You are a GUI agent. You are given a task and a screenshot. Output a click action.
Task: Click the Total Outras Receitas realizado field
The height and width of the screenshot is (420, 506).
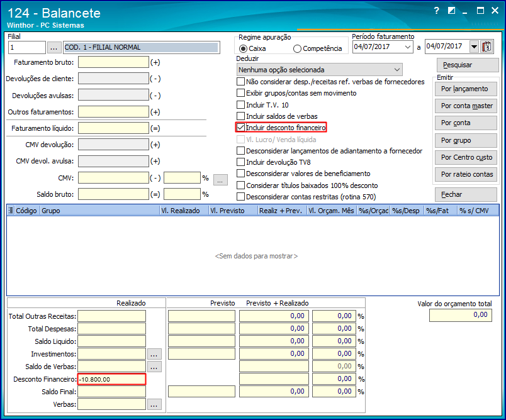pos(111,316)
